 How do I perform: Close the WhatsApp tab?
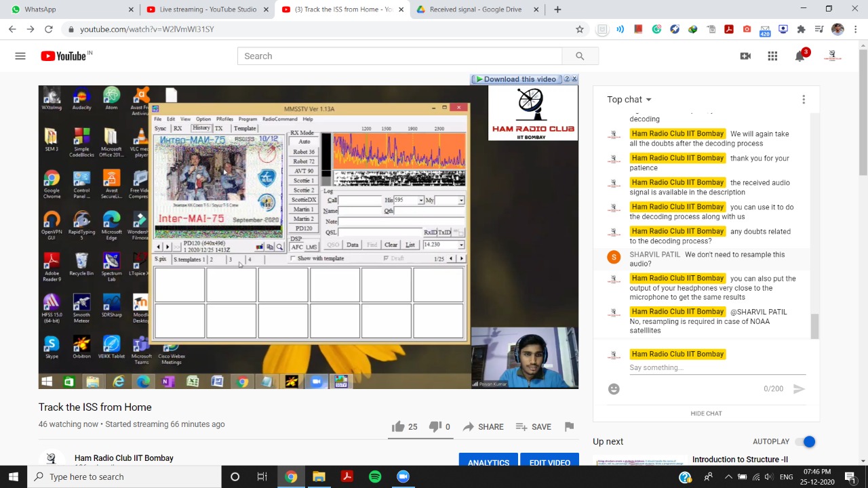point(131,9)
